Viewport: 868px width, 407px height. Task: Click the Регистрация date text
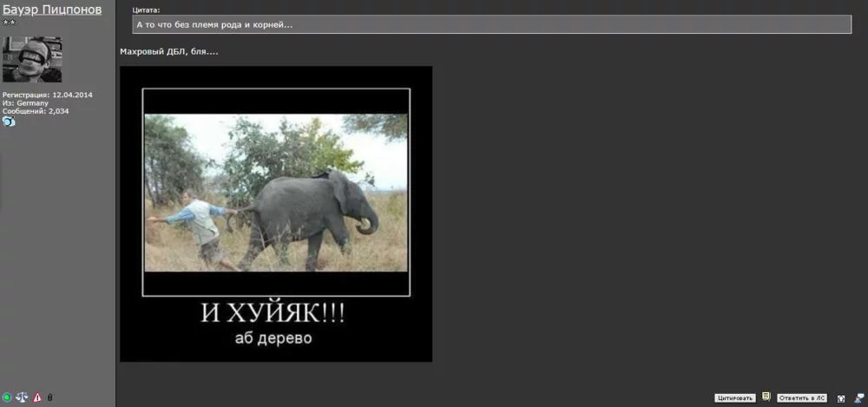47,95
